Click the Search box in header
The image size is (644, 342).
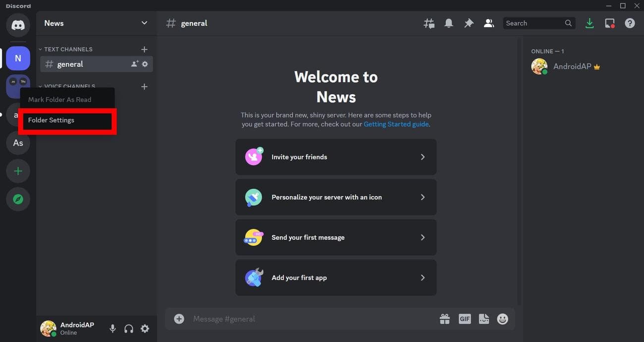click(534, 23)
